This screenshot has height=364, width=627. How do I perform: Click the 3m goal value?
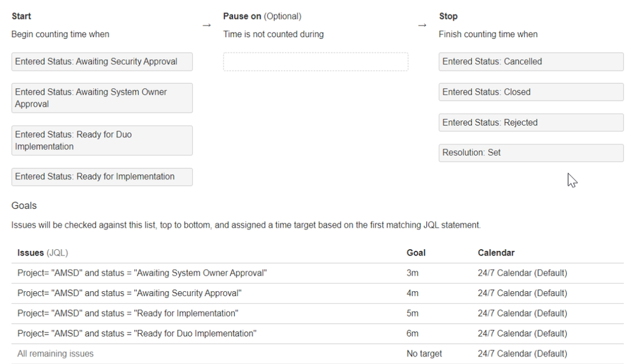(413, 273)
